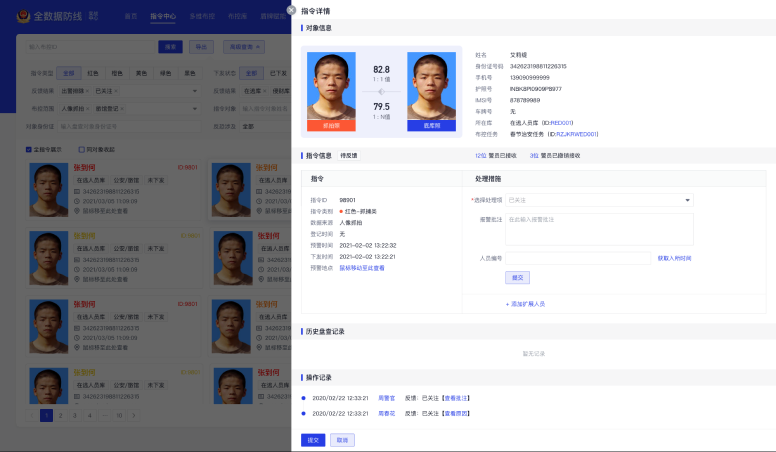Click 提交 below the 人员编号 field
The image size is (776, 452).
coord(517,278)
